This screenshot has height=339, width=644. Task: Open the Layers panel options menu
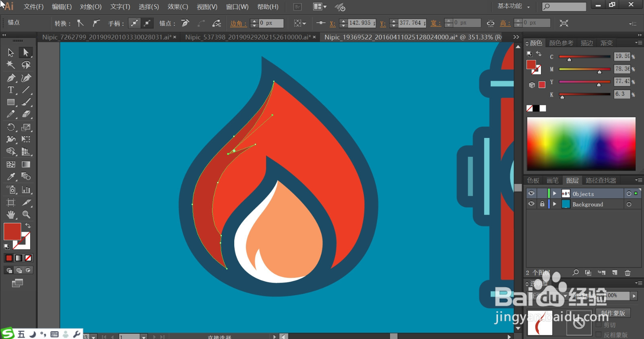pyautogui.click(x=638, y=180)
